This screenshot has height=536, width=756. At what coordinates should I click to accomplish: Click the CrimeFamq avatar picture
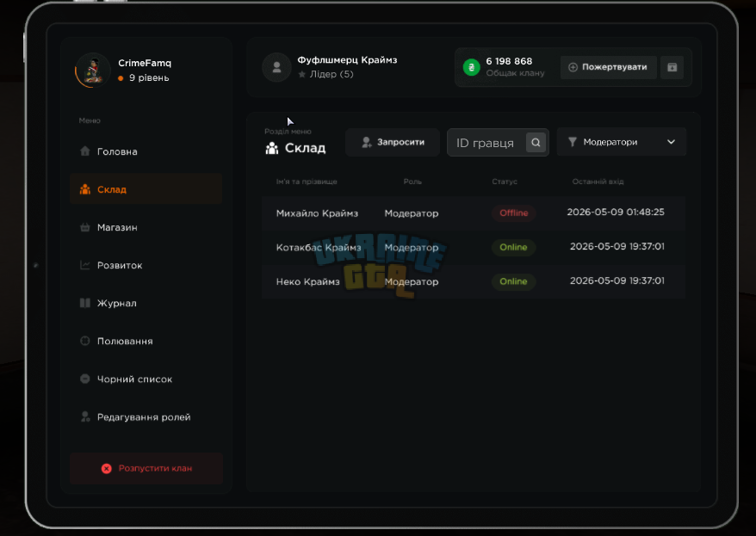point(93,71)
